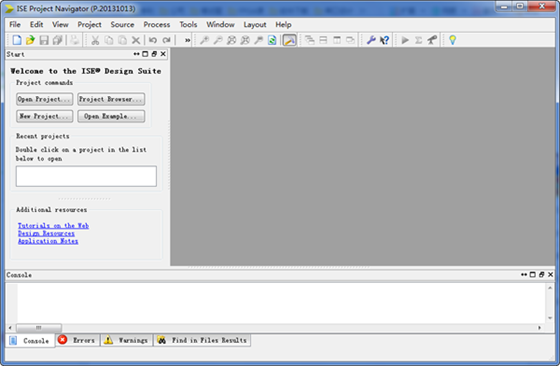Click the Print toolbar icon
Image resolution: width=560 pixels, height=366 pixels.
pos(74,40)
